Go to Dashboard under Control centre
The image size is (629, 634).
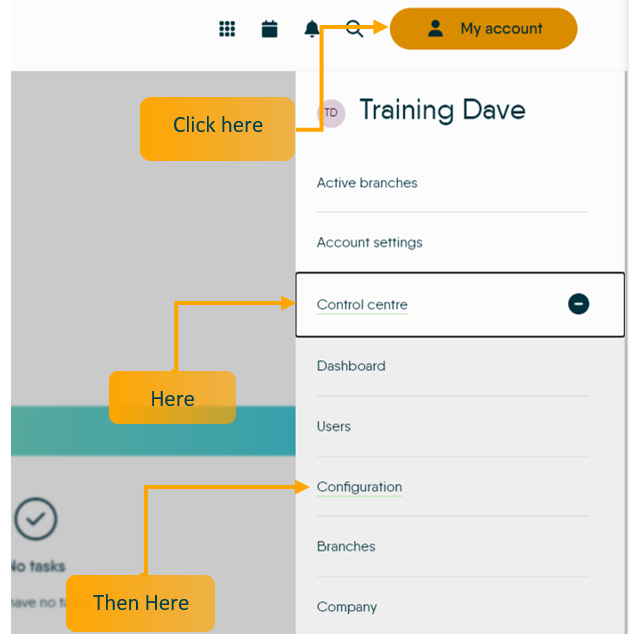click(x=351, y=366)
